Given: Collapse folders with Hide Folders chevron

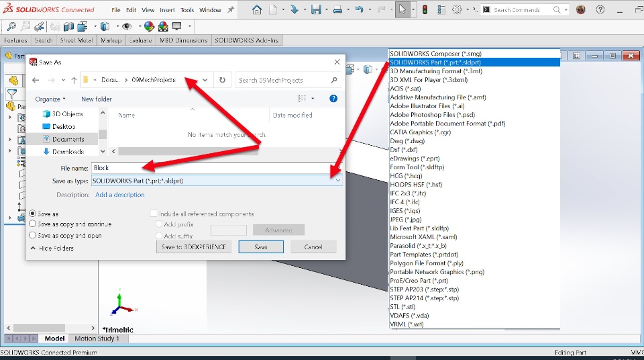Looking at the screenshot, I should pyautogui.click(x=34, y=248).
